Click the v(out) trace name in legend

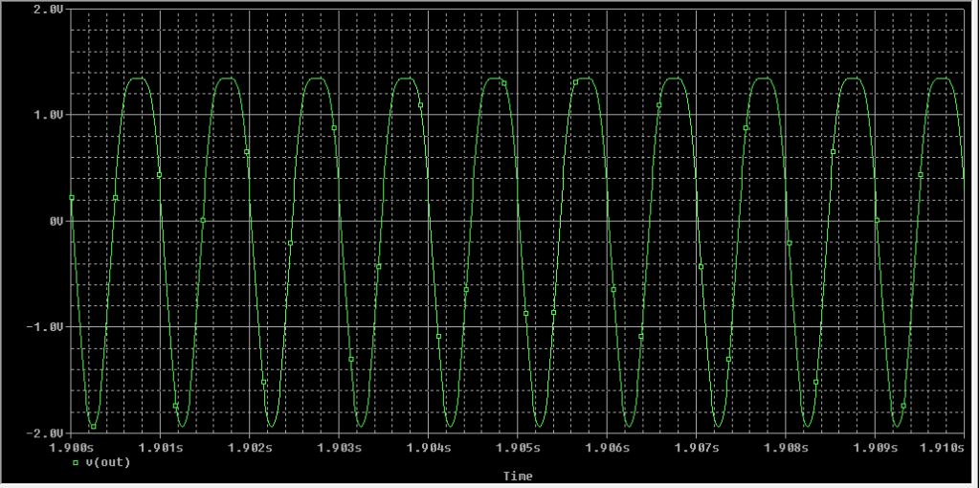pos(108,462)
